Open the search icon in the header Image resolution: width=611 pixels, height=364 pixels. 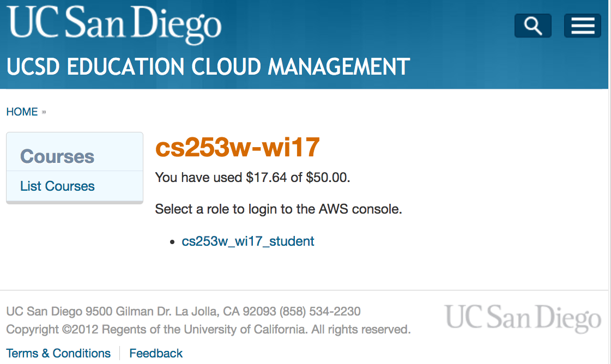tap(533, 25)
